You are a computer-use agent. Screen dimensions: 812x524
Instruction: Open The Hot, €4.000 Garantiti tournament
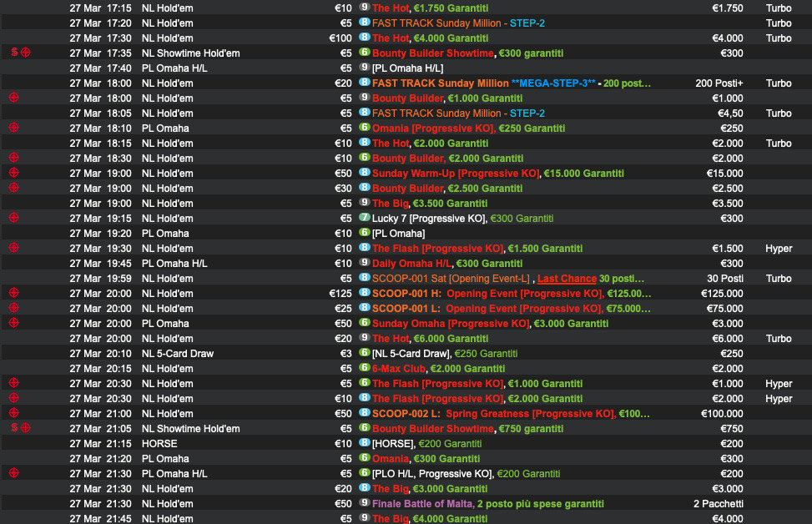pyautogui.click(x=430, y=38)
